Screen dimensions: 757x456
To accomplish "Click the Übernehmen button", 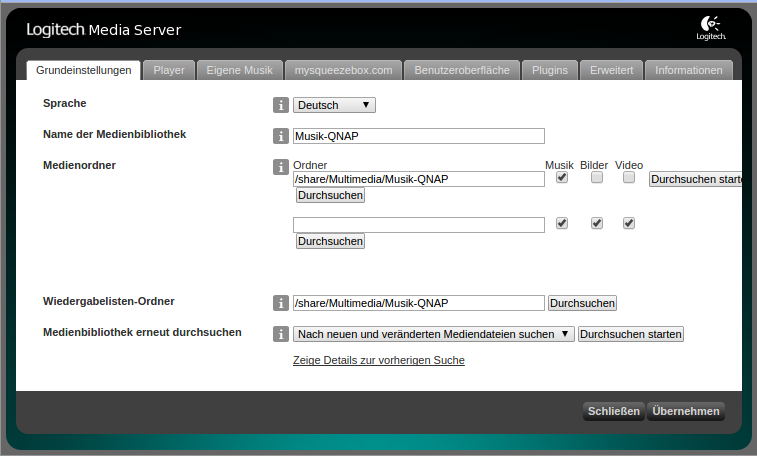I will point(685,411).
